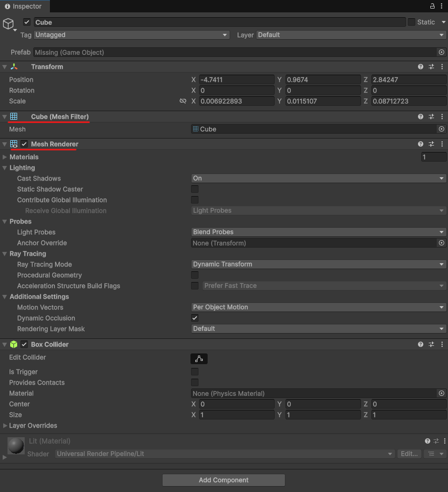Click the Inspector lock icon
This screenshot has width=448, height=492.
tap(432, 6)
